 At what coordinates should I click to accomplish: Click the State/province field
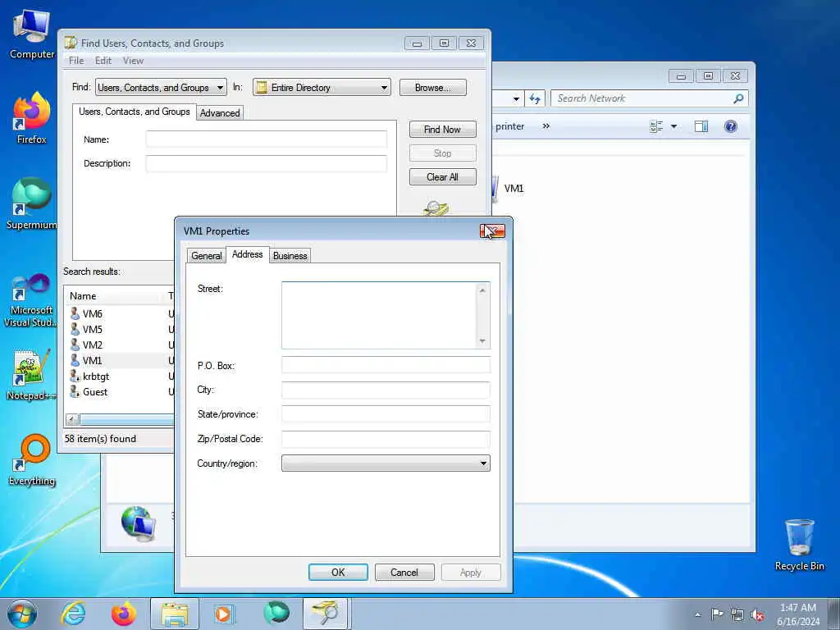tap(386, 414)
